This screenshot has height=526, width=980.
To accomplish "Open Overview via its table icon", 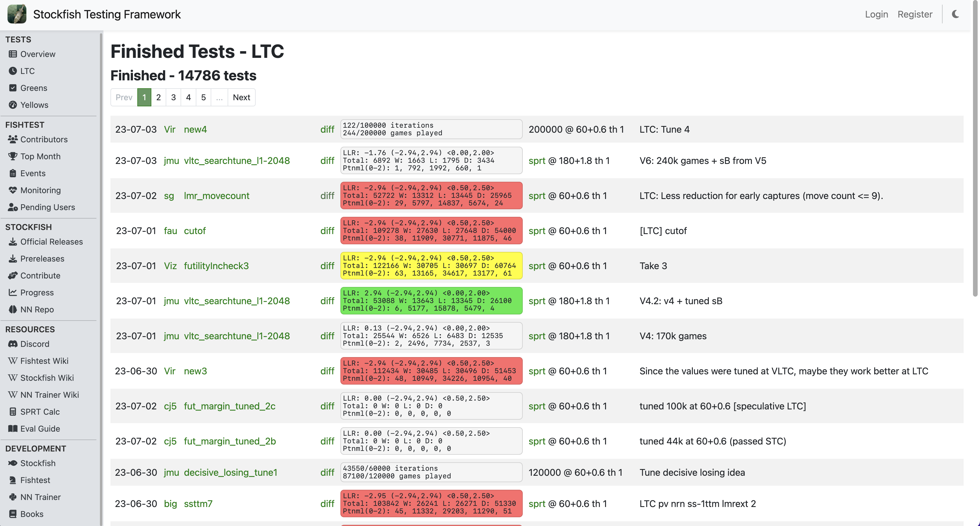I will [x=13, y=54].
